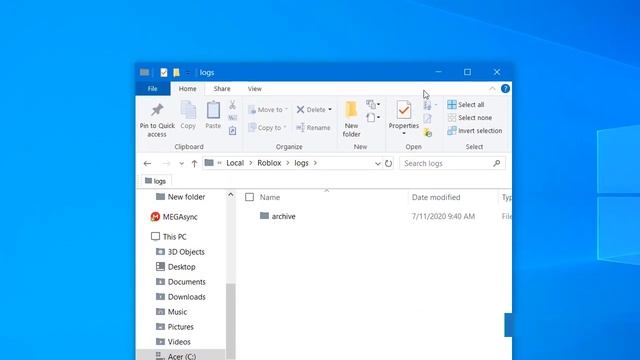The width and height of the screenshot is (640, 360).
Task: Click the navigation pane scrollbar thumb
Action: tap(231, 322)
